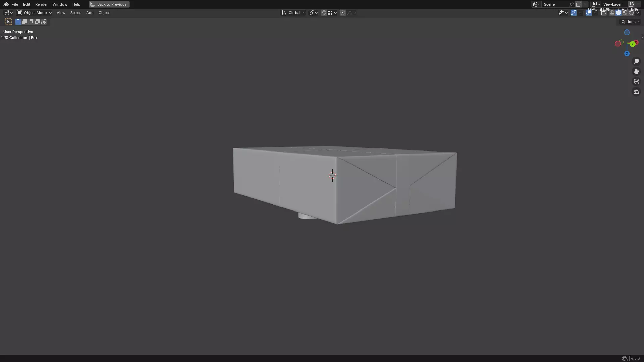The height and width of the screenshot is (362, 644).
Task: Click the New Scene copy icon
Action: tap(579, 4)
